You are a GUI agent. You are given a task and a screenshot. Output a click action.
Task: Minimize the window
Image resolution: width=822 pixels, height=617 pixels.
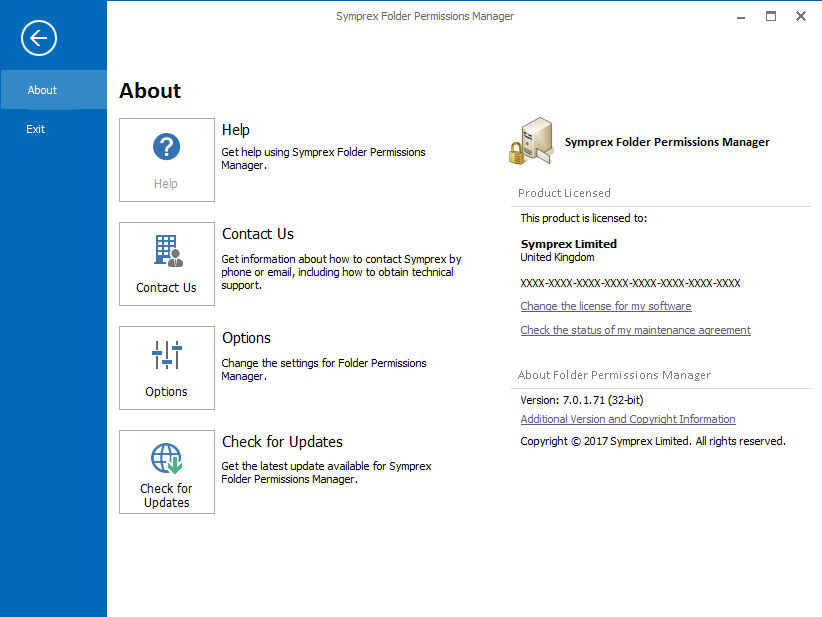click(741, 17)
